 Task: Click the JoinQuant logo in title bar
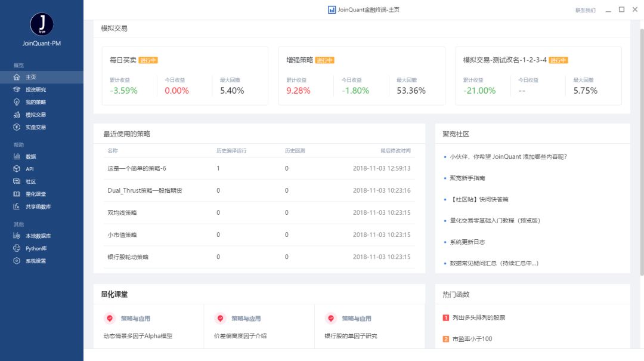(332, 10)
